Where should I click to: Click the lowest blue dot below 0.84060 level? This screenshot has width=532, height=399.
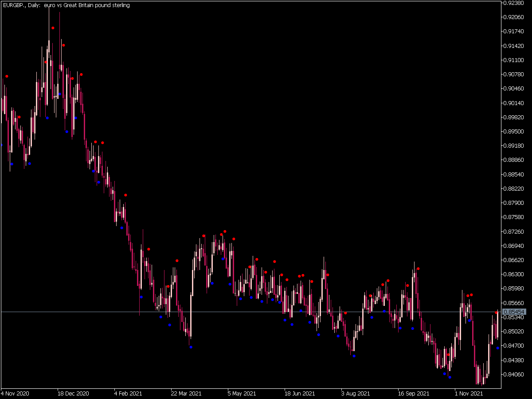coord(450,377)
